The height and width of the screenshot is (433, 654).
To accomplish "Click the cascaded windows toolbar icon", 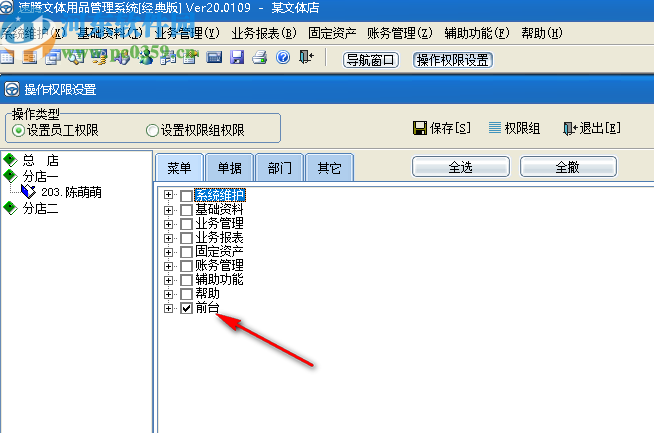I will pyautogui.click(x=53, y=58).
